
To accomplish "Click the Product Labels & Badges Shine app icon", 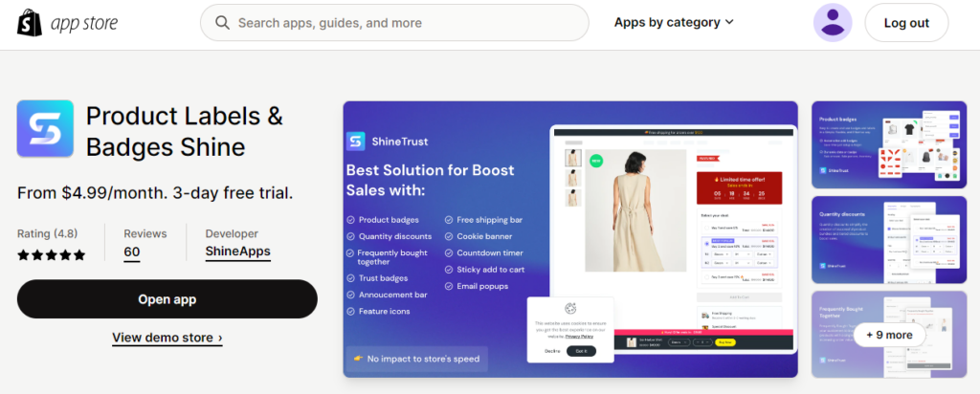I will tap(45, 128).
